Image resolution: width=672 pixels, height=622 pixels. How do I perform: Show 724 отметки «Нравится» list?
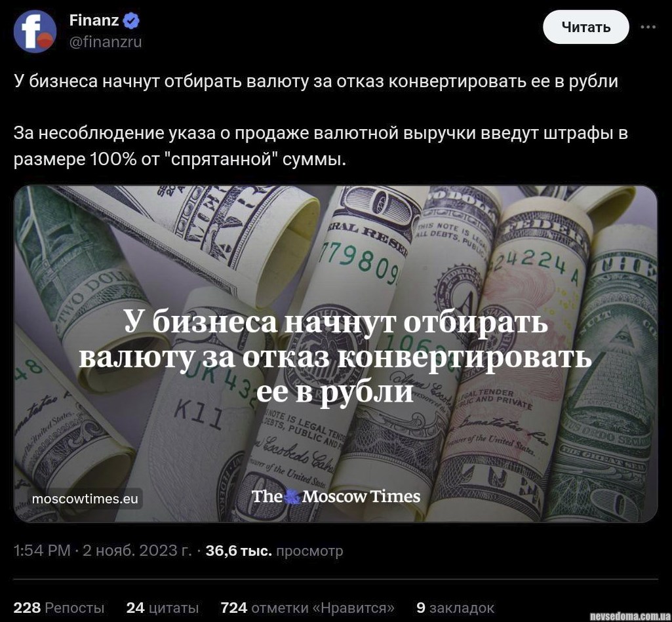[x=307, y=608]
